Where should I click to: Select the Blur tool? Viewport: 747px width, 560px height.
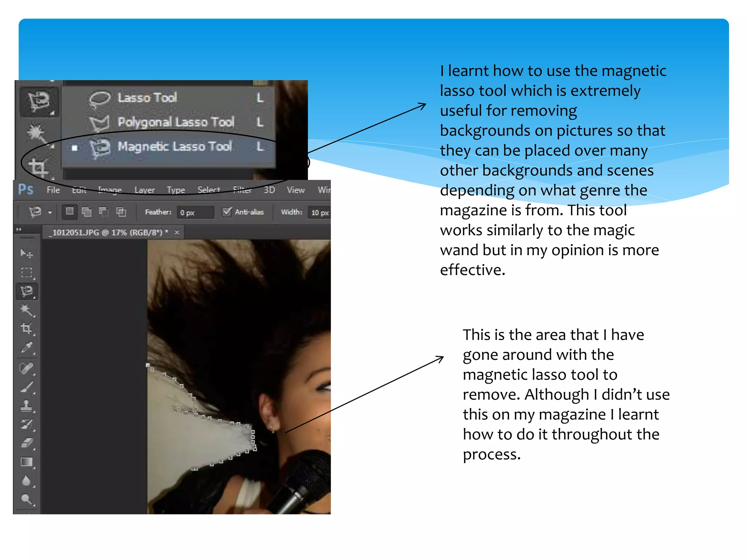tap(27, 481)
